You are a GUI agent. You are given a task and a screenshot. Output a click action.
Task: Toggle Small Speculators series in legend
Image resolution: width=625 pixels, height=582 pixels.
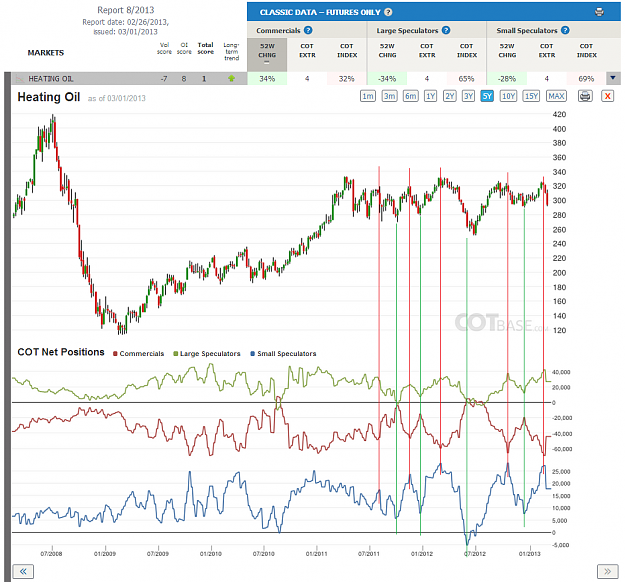[x=283, y=354]
